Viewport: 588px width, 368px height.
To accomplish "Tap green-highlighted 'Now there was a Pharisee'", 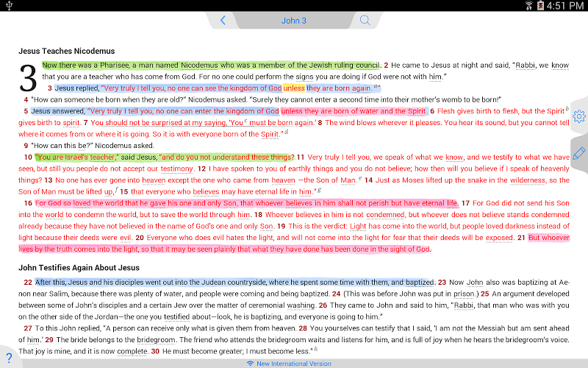I will (x=85, y=66).
